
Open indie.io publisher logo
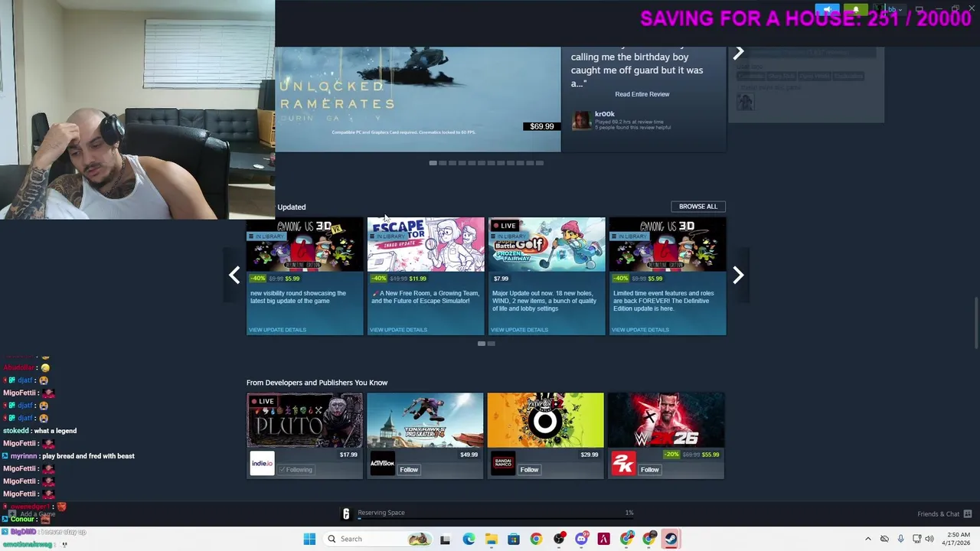tap(262, 463)
